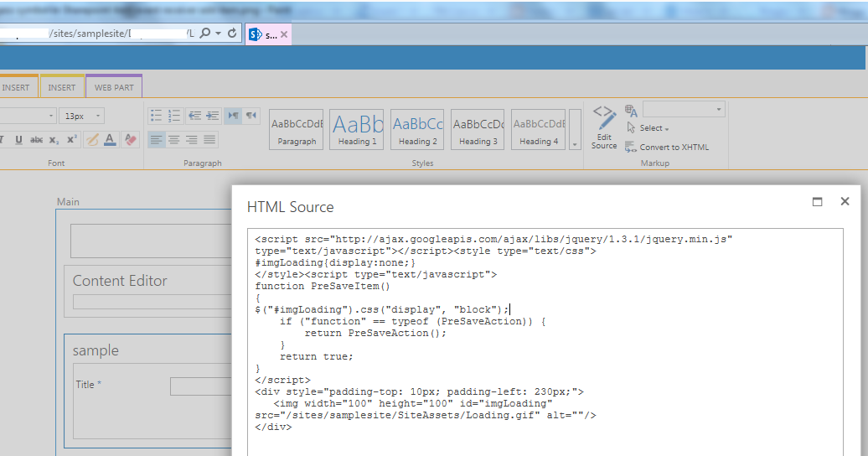The height and width of the screenshot is (456, 868).
Task: Click Convert to XHTML
Action: (x=667, y=147)
